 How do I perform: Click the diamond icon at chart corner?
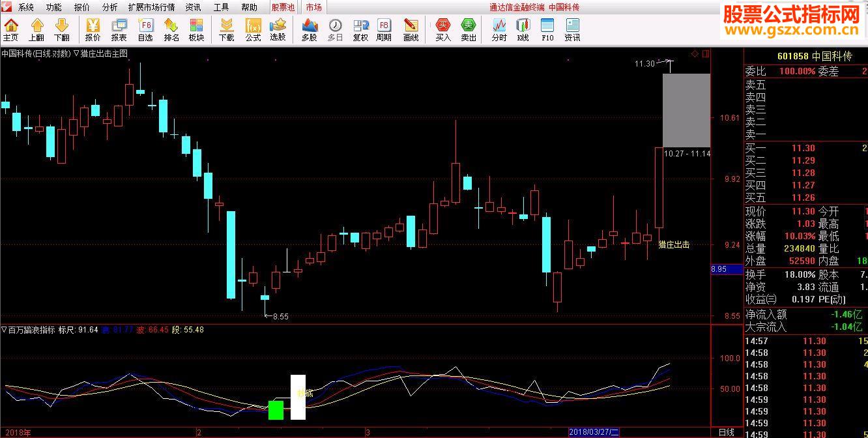(695, 53)
